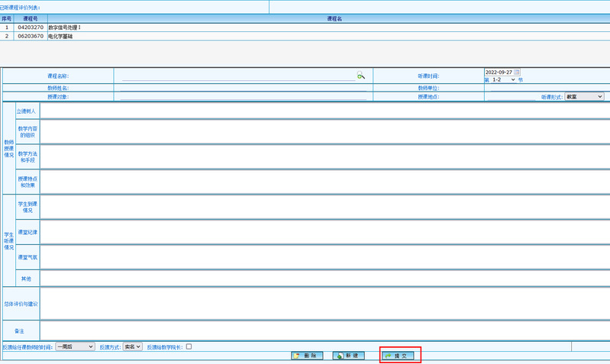The image size is (610, 364).
Task: Check the 反馈给教学院长 checkbox
Action: click(x=189, y=346)
